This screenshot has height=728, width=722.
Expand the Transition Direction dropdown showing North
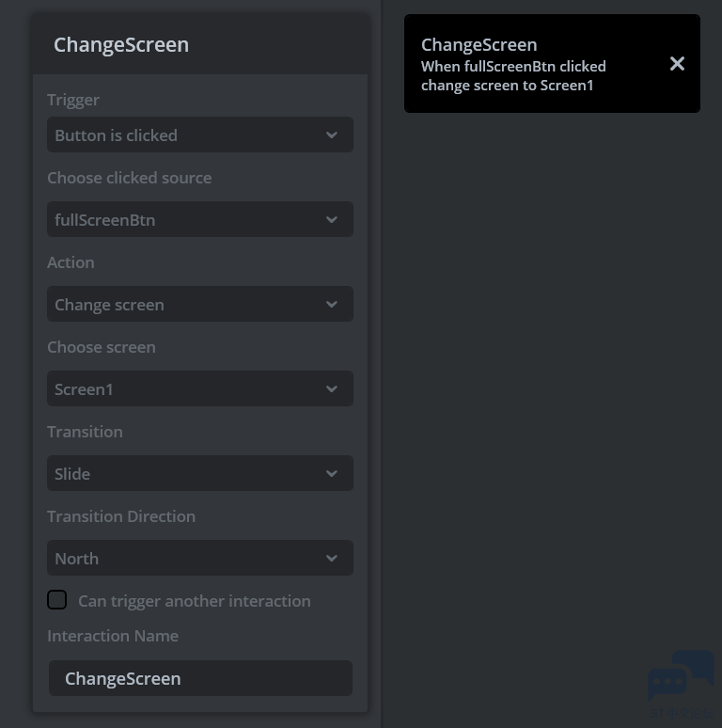[x=188, y=558]
